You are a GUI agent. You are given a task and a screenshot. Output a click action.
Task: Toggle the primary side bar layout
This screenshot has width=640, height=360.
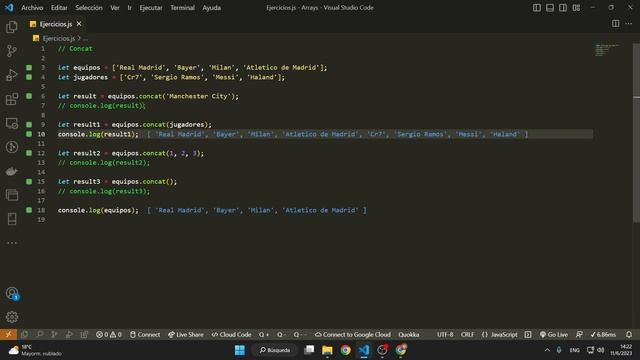[537, 8]
